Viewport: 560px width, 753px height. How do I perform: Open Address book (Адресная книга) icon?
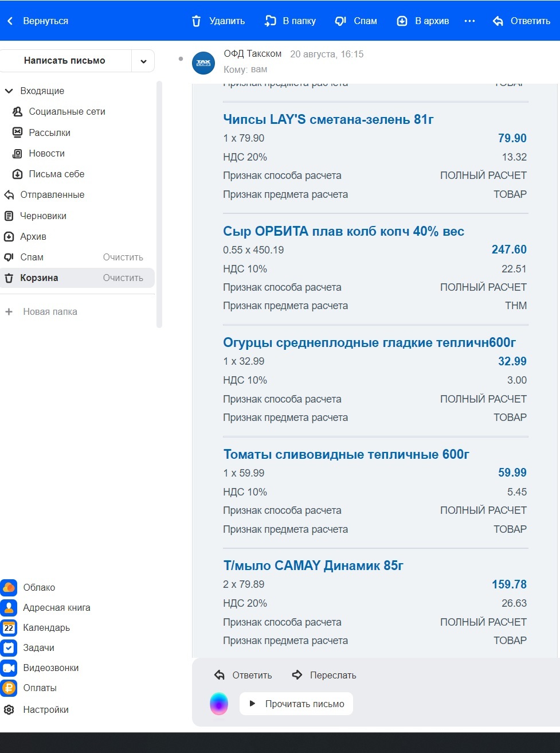tap(9, 607)
